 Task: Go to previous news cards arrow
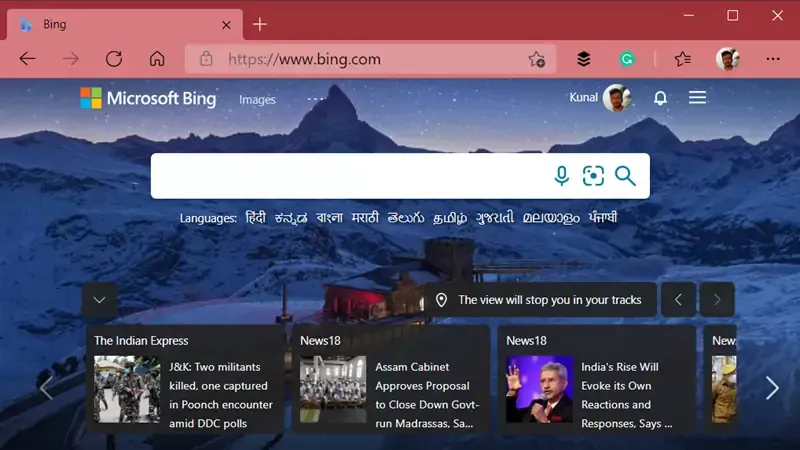tap(46, 388)
